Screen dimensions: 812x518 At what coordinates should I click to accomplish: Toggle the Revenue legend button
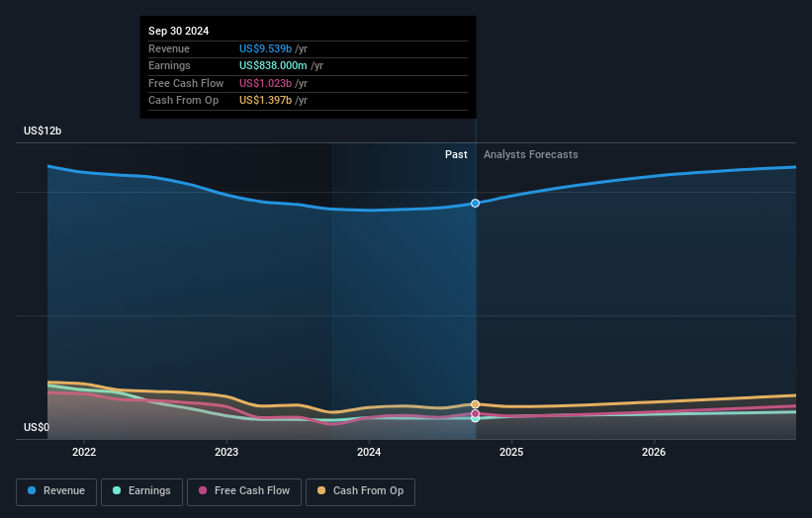(x=56, y=491)
